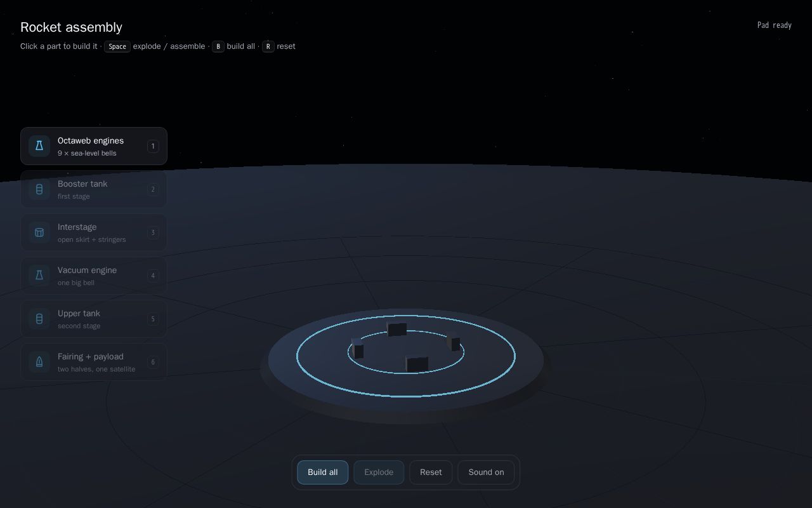The height and width of the screenshot is (508, 812).
Task: Click the Fairing + payload rocket icon
Action: (x=39, y=362)
